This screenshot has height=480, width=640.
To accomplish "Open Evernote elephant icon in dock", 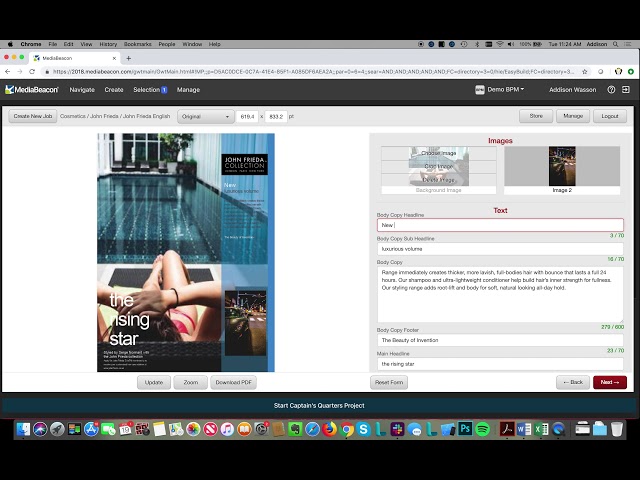I will click(295, 429).
